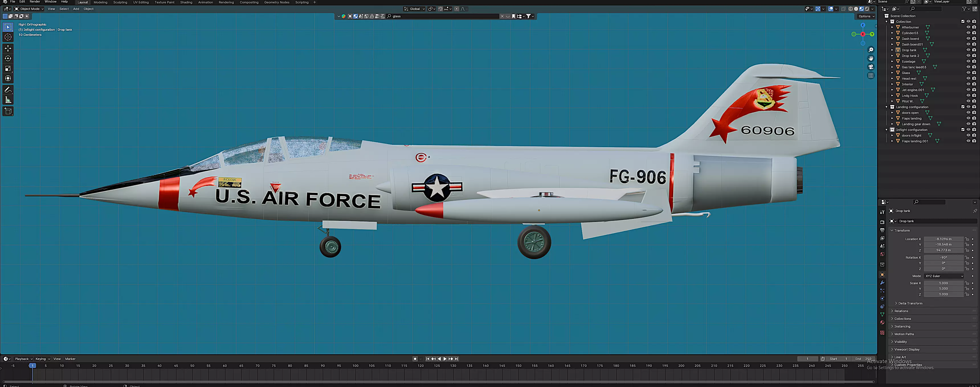This screenshot has height=387, width=980.
Task: Select the Move tool
Action: point(8,48)
